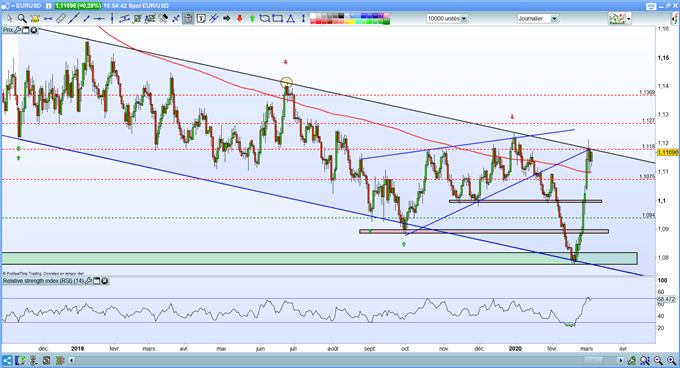Click the horizontal scrollbar thumb

pyautogui.click(x=593, y=361)
